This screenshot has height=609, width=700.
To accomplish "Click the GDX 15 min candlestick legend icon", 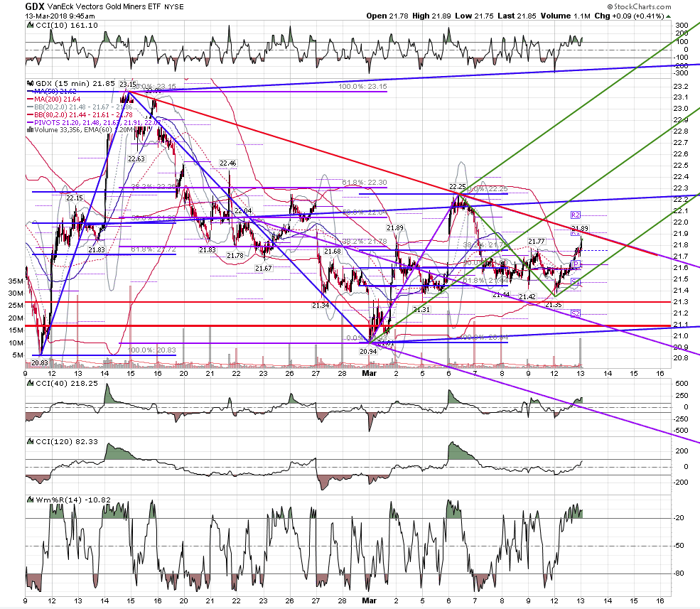I will (x=31, y=83).
